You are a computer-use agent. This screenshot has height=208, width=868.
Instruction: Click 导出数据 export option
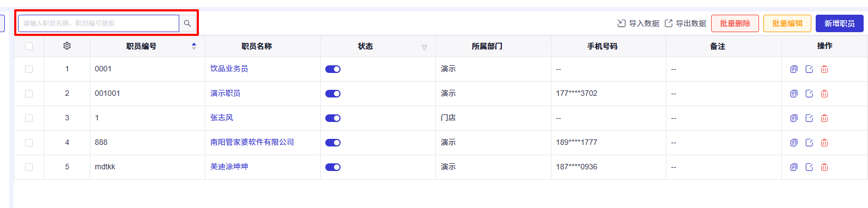click(x=685, y=23)
